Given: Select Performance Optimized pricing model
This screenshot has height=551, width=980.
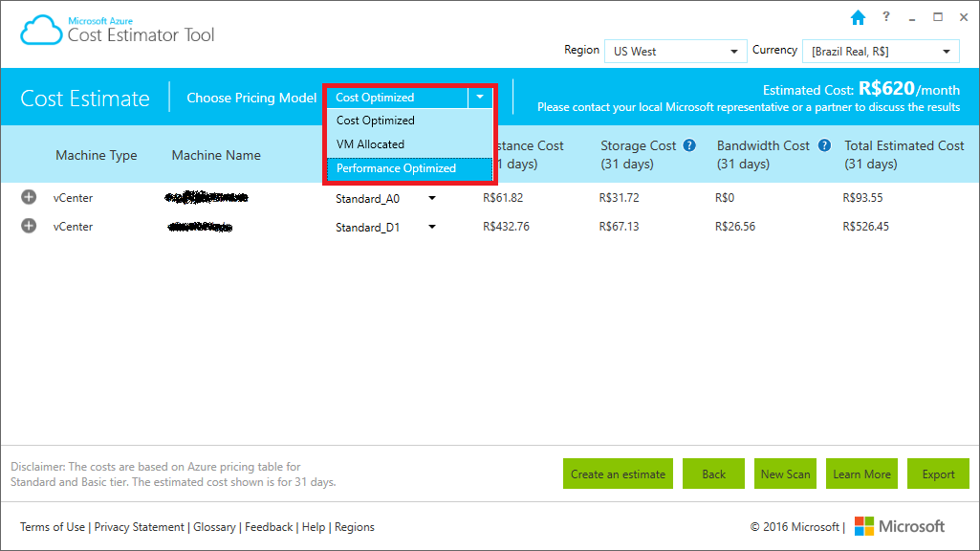Looking at the screenshot, I should (x=409, y=169).
